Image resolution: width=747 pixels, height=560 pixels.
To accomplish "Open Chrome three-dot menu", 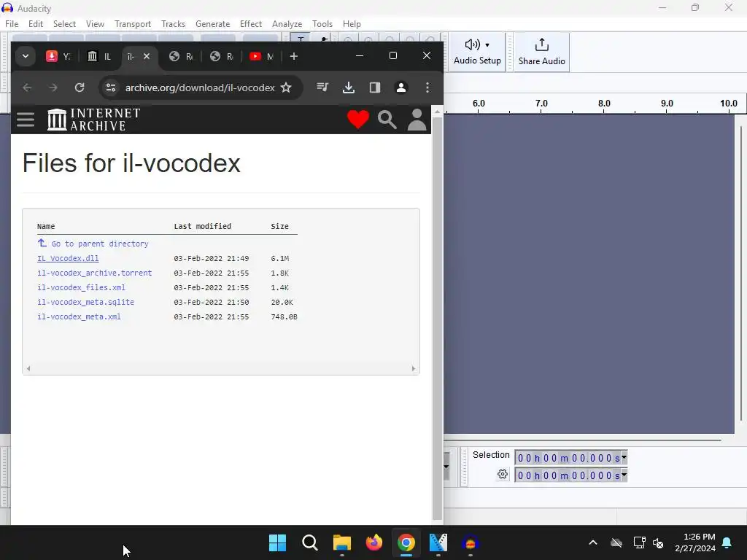I will point(427,87).
